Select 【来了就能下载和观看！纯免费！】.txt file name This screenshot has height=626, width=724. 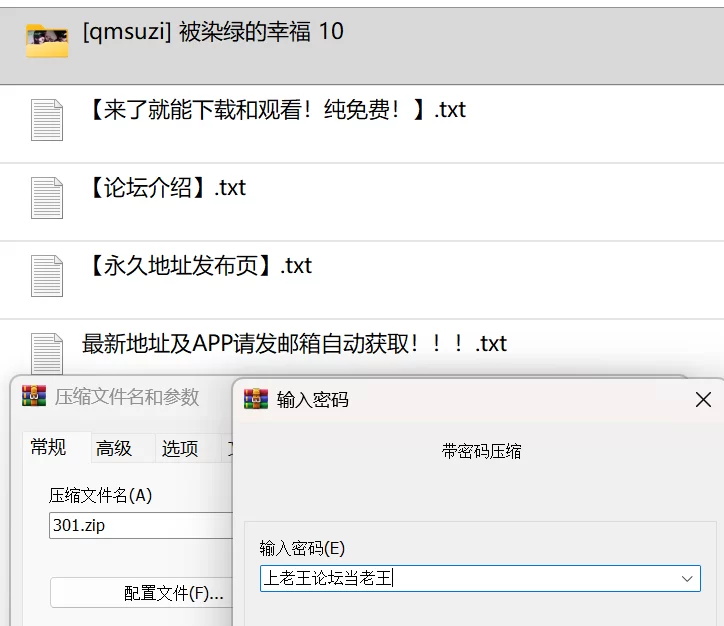pos(277,110)
